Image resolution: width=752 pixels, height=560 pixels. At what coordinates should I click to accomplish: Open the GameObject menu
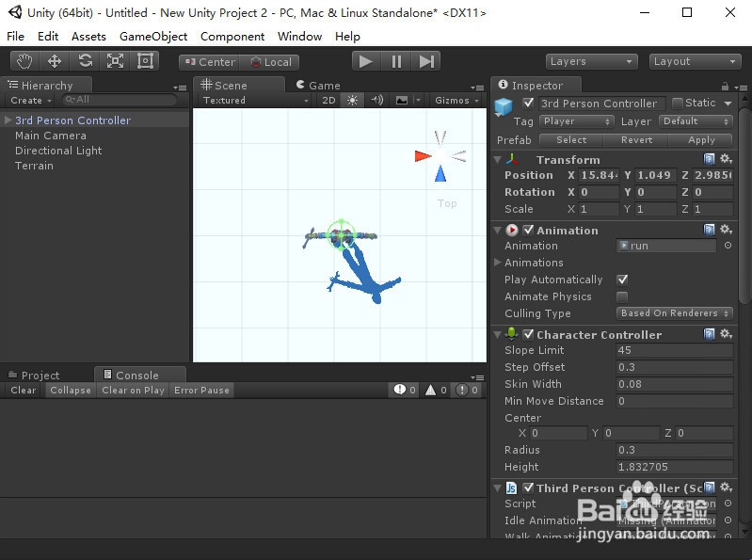(x=153, y=37)
